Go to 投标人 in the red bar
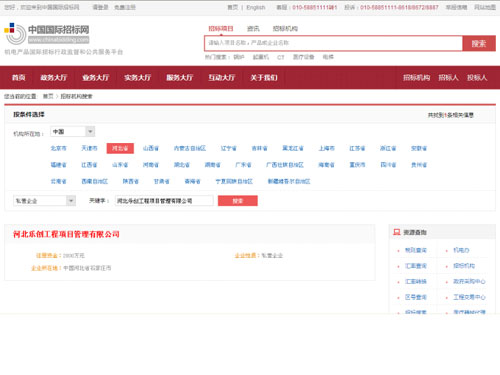Image resolution: width=500 pixels, height=375 pixels. 477,78
